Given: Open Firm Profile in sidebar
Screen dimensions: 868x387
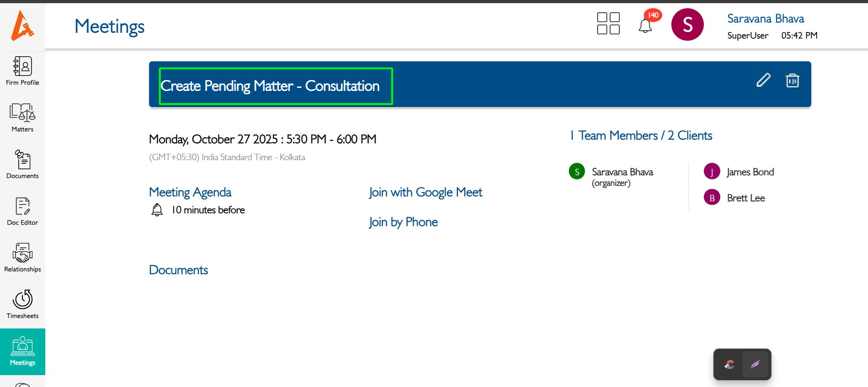Looking at the screenshot, I should pyautogui.click(x=22, y=71).
